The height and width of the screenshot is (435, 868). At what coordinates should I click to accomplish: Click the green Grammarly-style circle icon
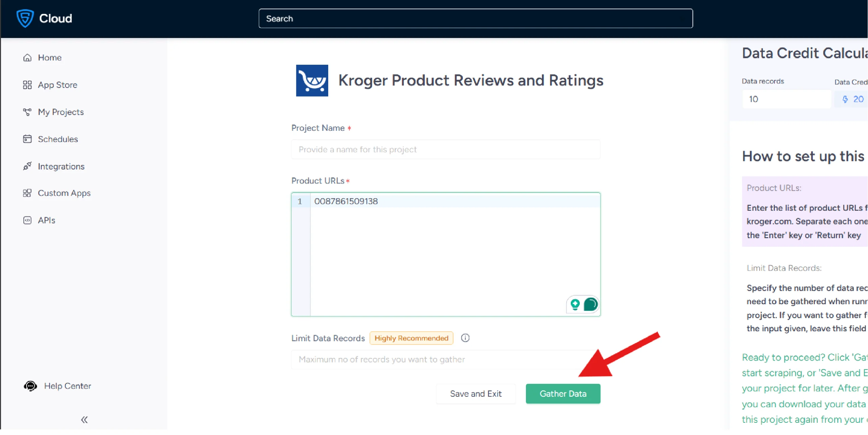pyautogui.click(x=590, y=305)
